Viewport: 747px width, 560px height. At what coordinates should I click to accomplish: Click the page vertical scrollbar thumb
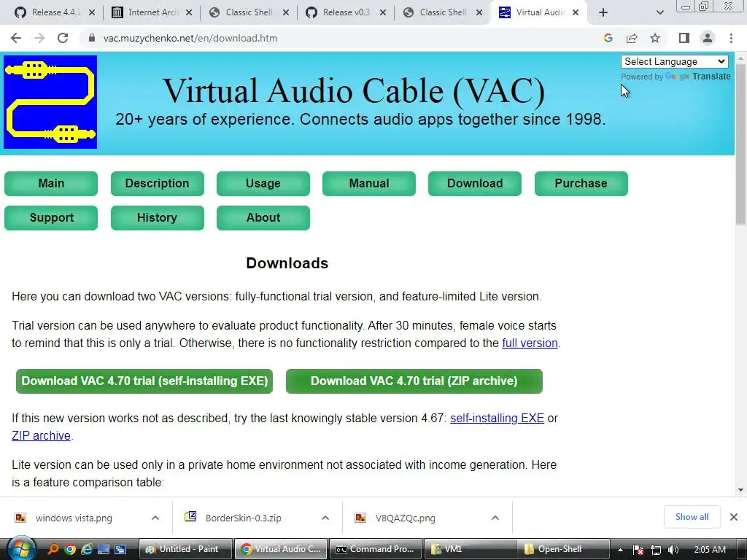pyautogui.click(x=740, y=143)
